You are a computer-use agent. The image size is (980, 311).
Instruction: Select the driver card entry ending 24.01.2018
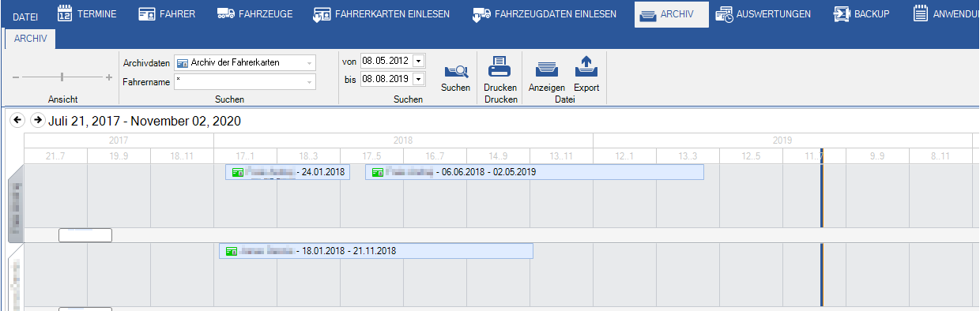[287, 171]
